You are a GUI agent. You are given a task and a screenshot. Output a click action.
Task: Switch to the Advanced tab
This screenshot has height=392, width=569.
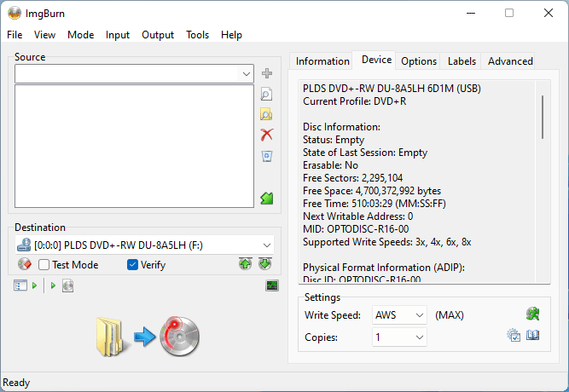pos(510,61)
